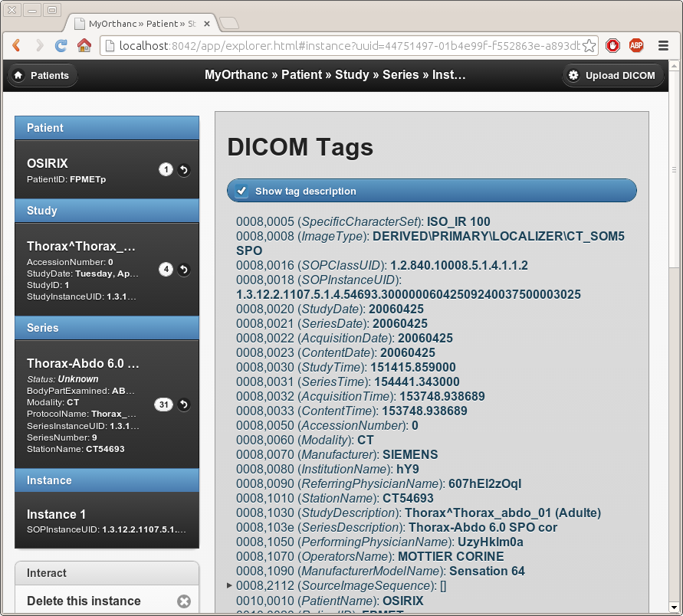Click the Interact panel header
Viewport: 683px width, 616px height.
[107, 573]
